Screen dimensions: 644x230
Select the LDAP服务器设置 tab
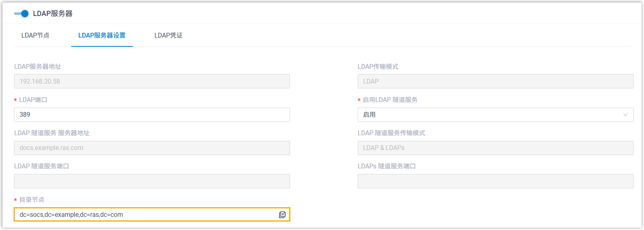(x=102, y=36)
